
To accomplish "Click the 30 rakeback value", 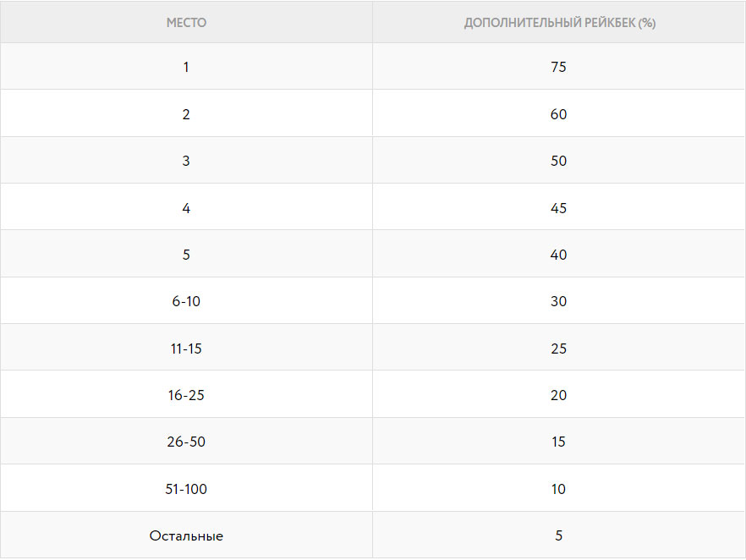I will pyautogui.click(x=558, y=301).
